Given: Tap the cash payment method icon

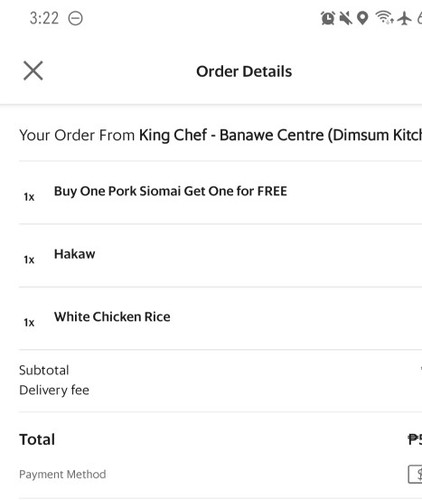Looking at the screenshot, I should [415, 474].
